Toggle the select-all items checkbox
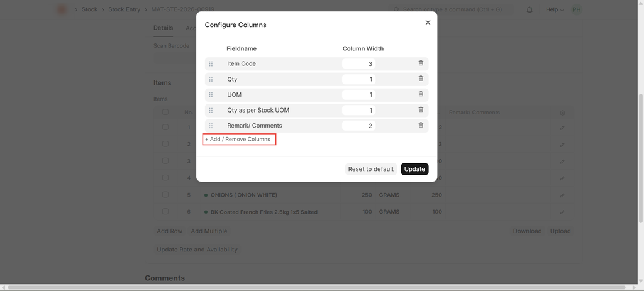 (x=165, y=113)
